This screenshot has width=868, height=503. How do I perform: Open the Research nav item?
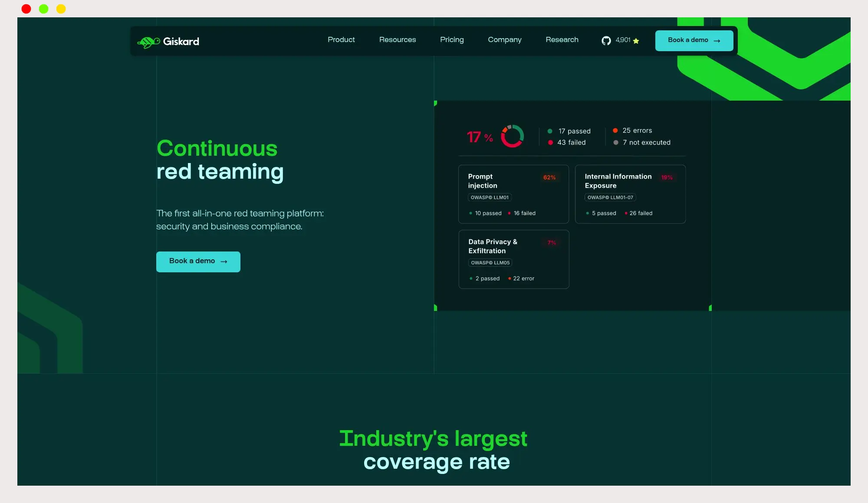[x=562, y=40]
